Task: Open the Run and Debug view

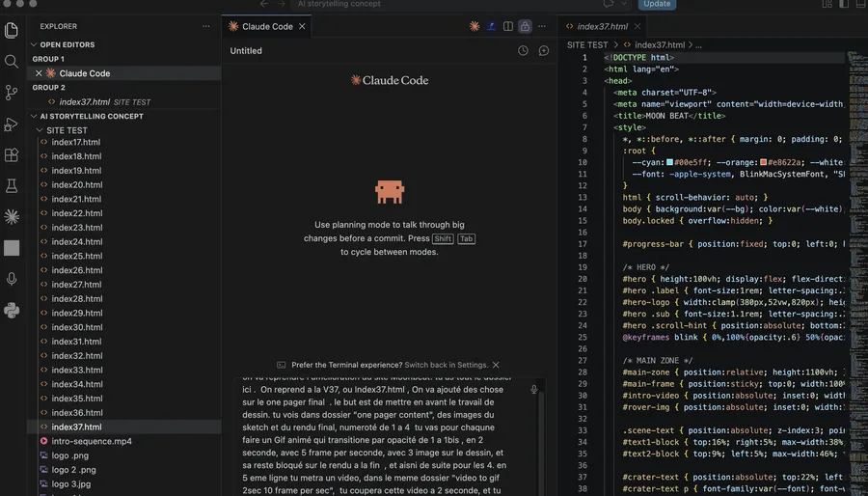Action: pyautogui.click(x=11, y=124)
